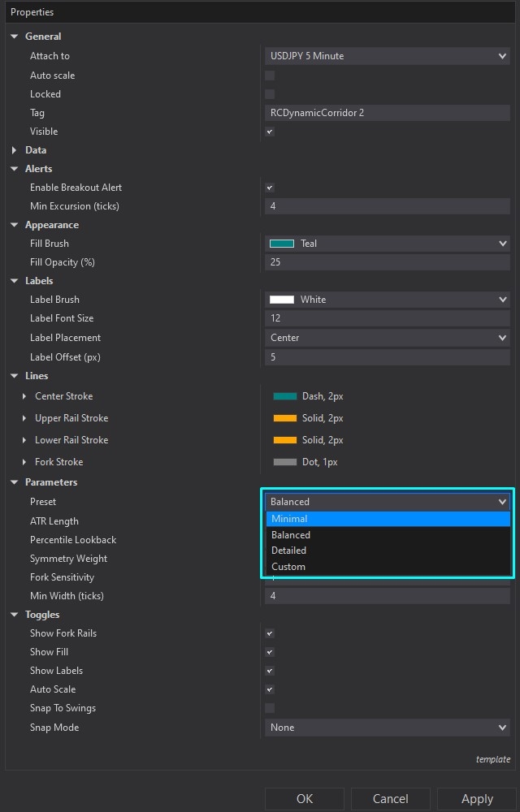Open the Attach to dropdown
This screenshot has width=520, height=812.
coord(387,56)
